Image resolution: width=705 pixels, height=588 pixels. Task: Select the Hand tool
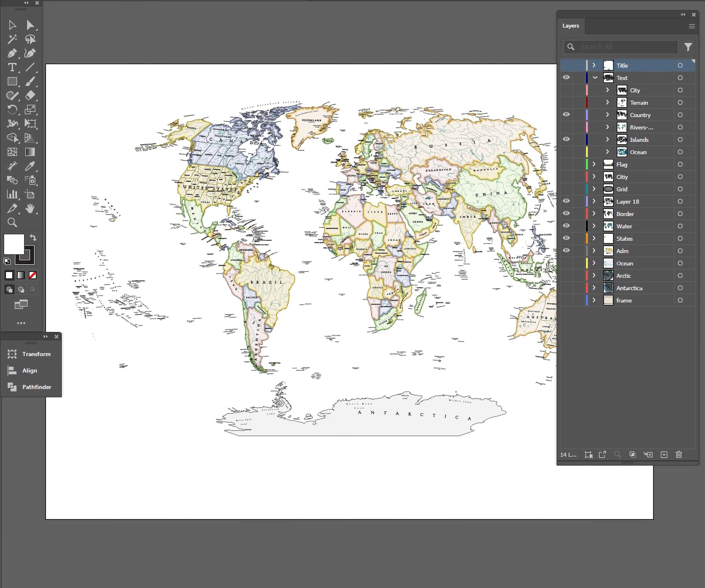click(x=30, y=208)
